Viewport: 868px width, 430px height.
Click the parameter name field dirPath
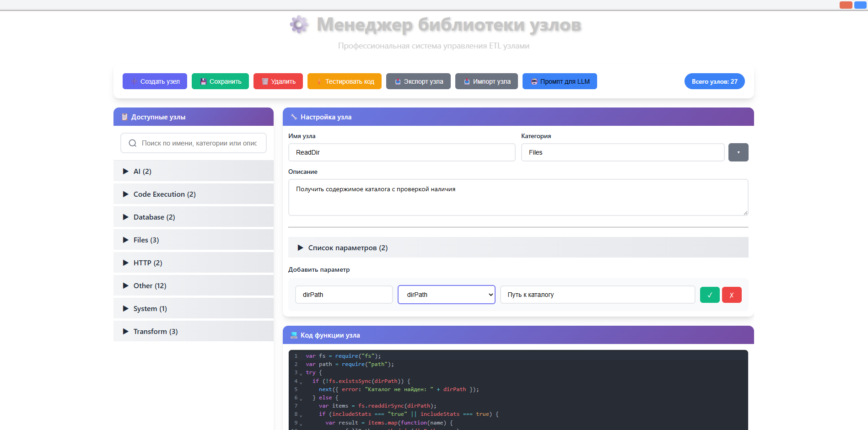(344, 295)
